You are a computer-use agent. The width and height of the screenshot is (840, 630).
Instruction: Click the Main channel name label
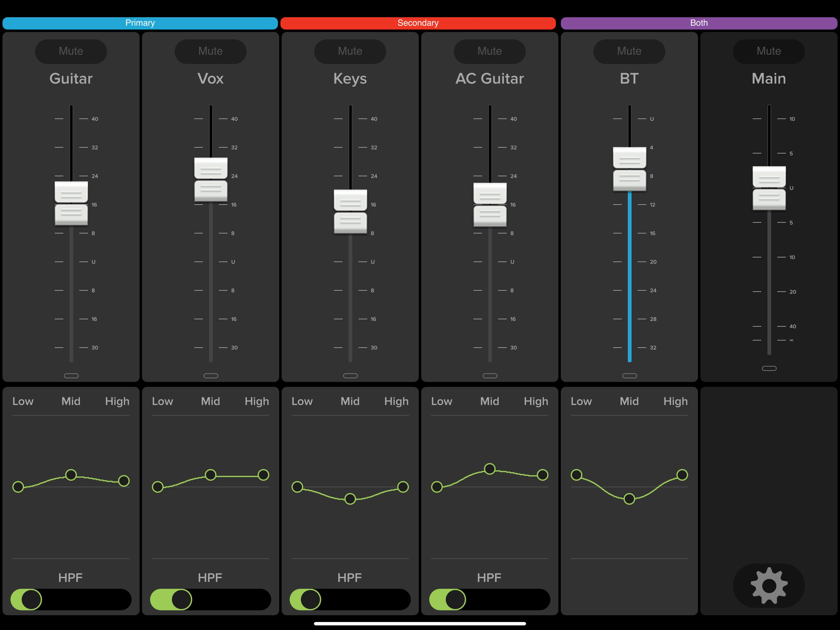click(769, 79)
